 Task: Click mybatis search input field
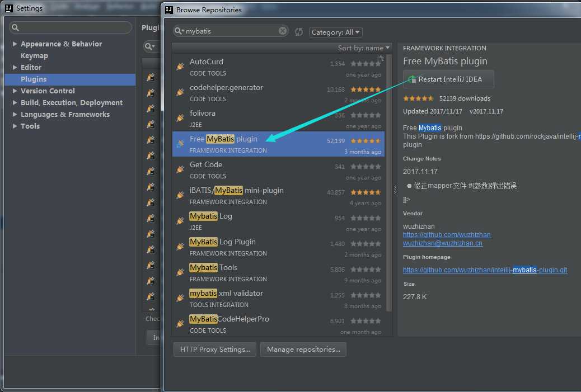point(231,31)
